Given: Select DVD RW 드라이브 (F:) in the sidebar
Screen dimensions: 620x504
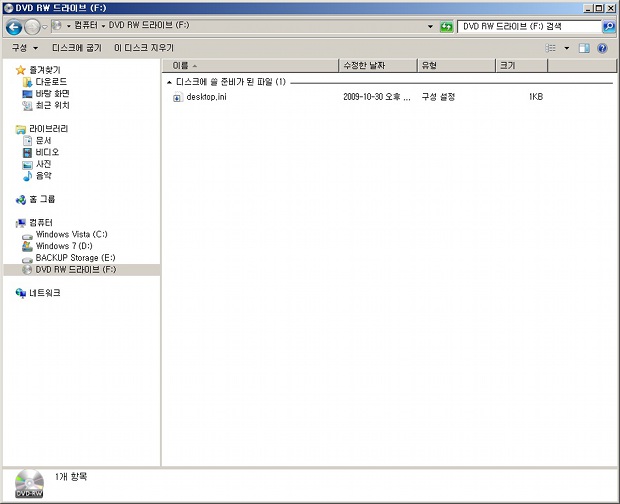Looking at the screenshot, I should point(76,270).
